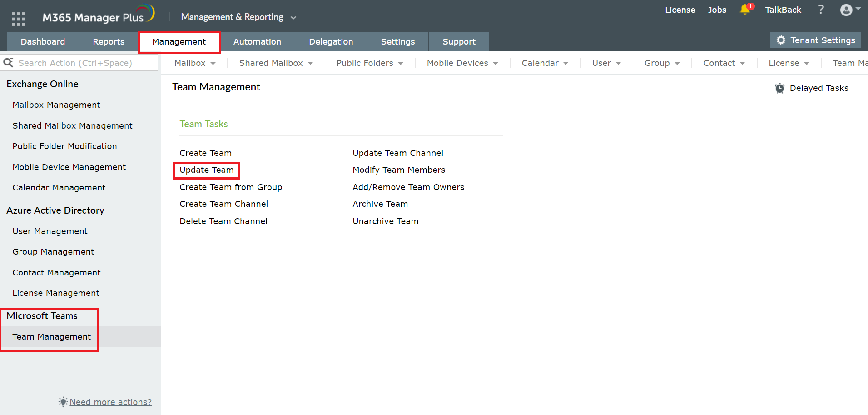The width and height of the screenshot is (868, 415).
Task: Open the Public Folders dropdown menu
Action: point(370,63)
